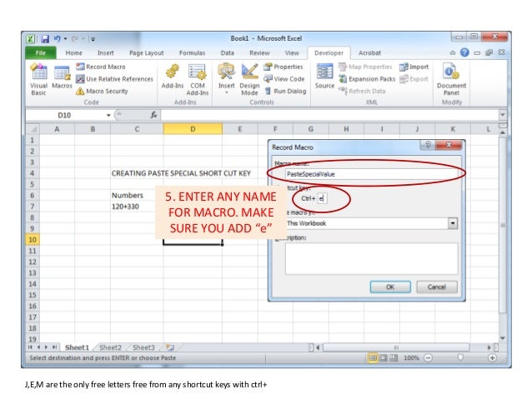Viewport: 532px width, 399px height.
Task: Switch to the Insert tab
Action: pos(106,52)
